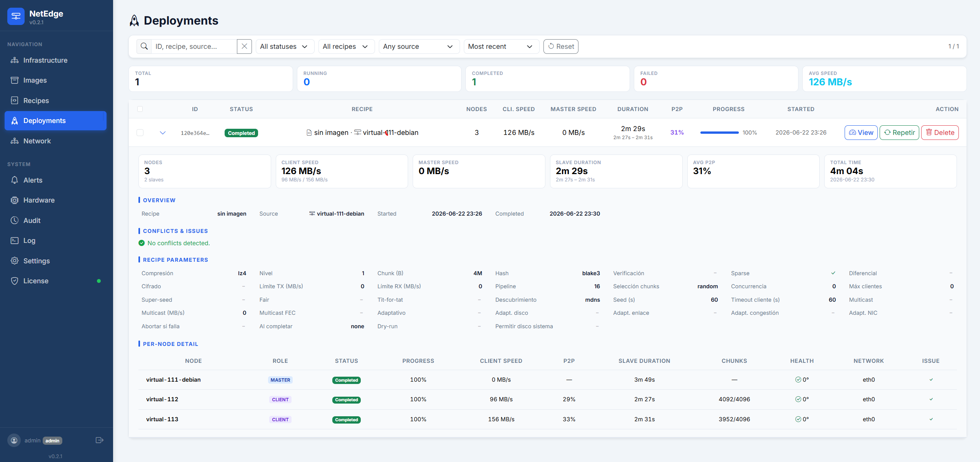Click the Hardware chip icon in the sidebar
The height and width of the screenshot is (462, 980).
[x=15, y=200]
